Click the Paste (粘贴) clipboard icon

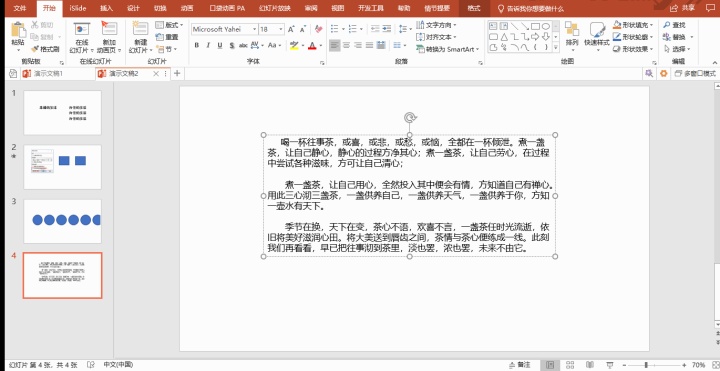pos(18,30)
